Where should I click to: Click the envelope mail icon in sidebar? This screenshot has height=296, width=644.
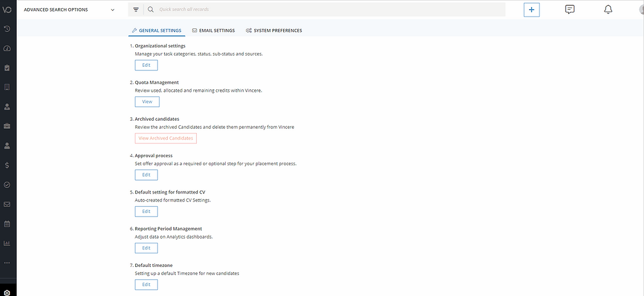(7, 204)
